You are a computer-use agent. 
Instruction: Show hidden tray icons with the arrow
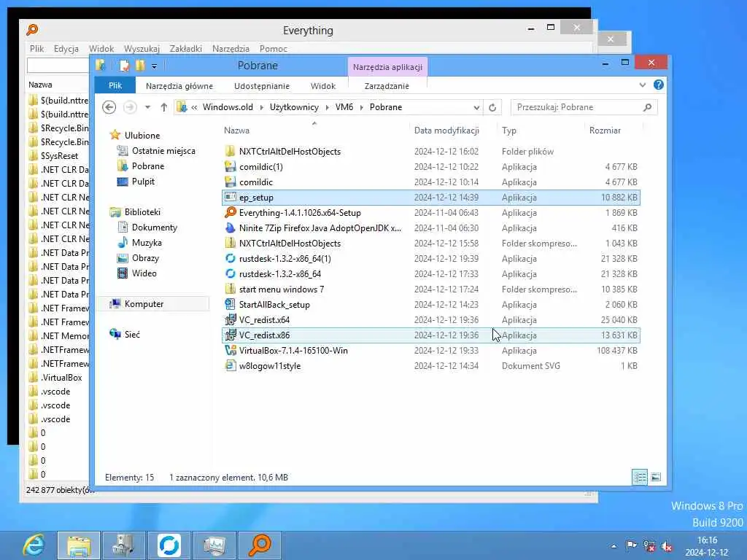(x=614, y=546)
